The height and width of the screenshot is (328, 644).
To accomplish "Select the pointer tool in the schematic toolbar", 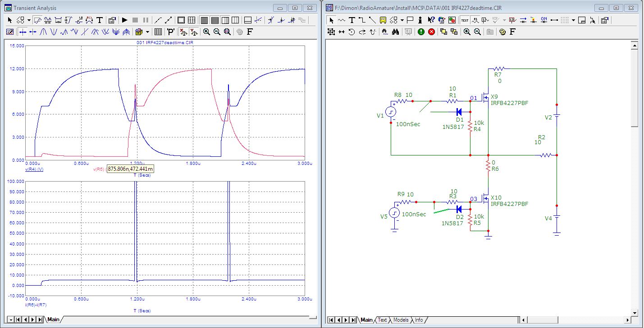I will (331, 20).
